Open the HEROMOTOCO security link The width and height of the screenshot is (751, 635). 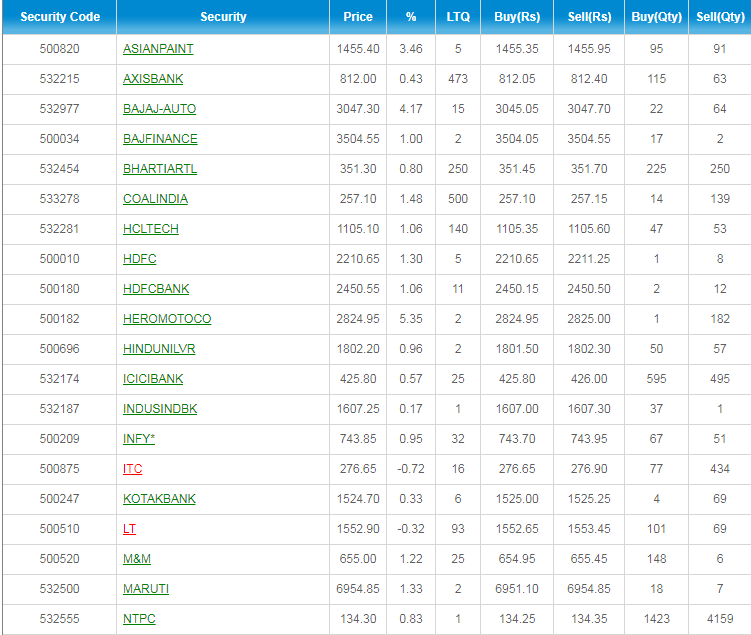pyautogui.click(x=167, y=319)
